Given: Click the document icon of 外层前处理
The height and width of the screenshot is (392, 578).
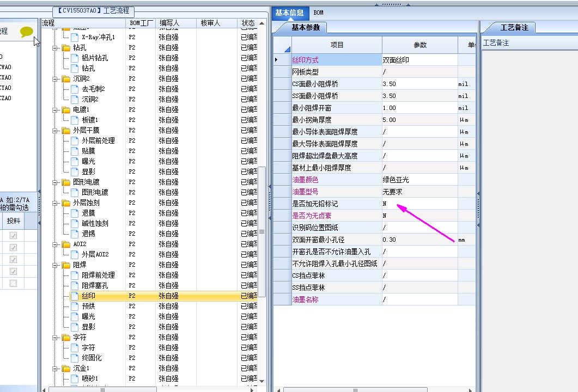Looking at the screenshot, I should click(x=75, y=140).
